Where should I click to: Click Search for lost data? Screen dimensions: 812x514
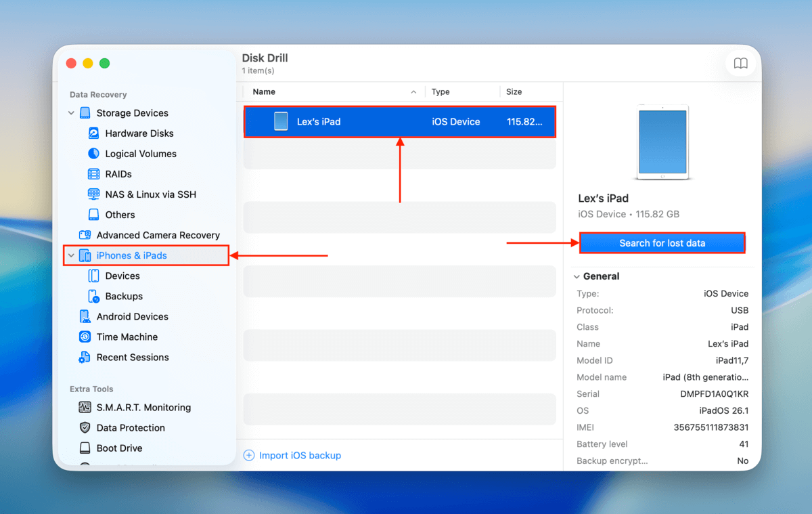click(x=662, y=242)
